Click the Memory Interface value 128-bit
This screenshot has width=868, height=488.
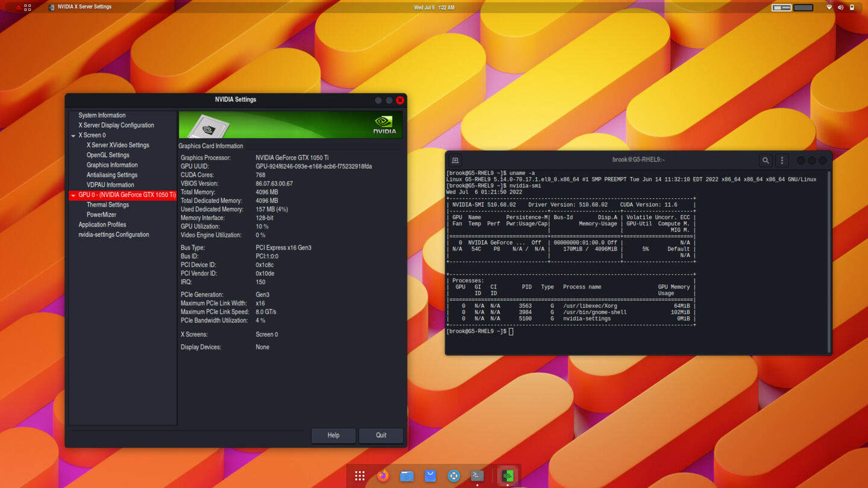(265, 218)
